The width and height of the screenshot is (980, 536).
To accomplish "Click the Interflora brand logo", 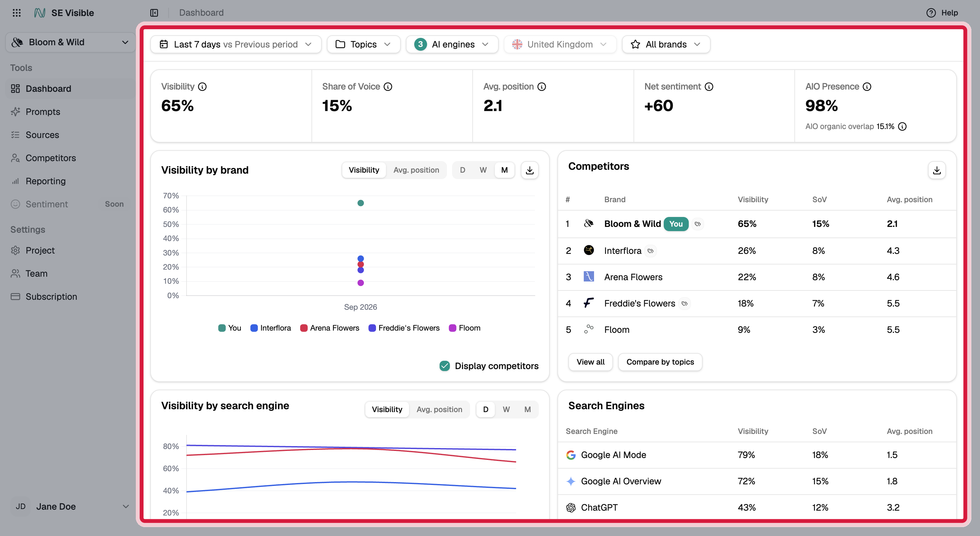I will [589, 251].
